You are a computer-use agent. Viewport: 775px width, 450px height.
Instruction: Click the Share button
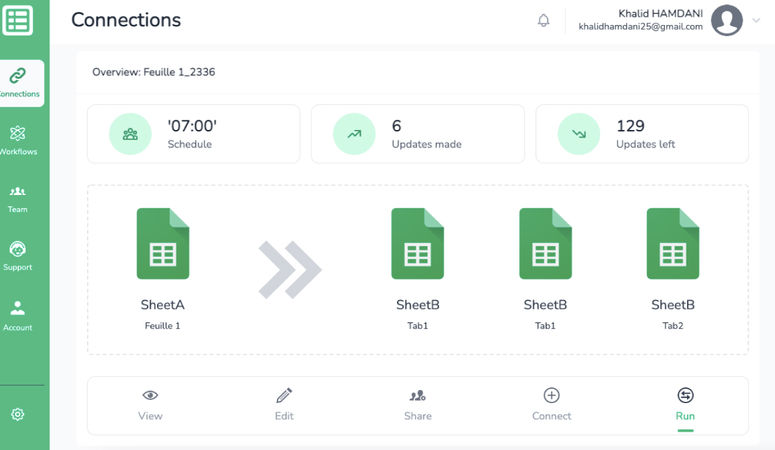click(x=418, y=404)
